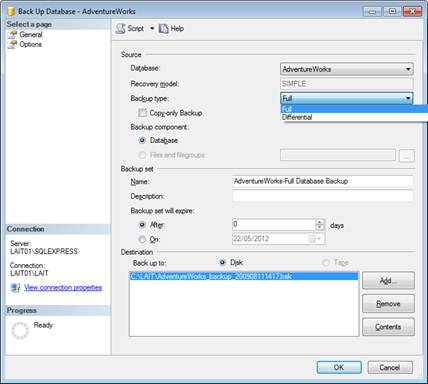Select the General page label
The height and width of the screenshot is (384, 428).
[x=31, y=34]
